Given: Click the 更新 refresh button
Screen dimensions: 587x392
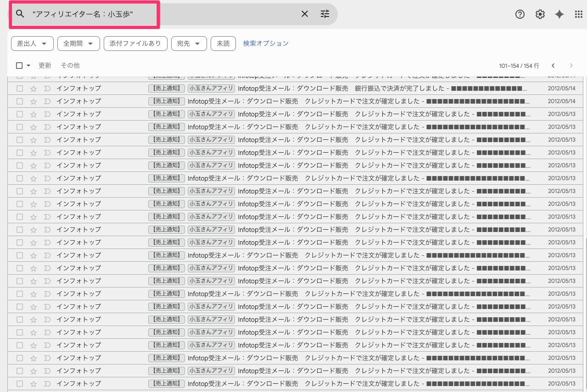Looking at the screenshot, I should pos(45,66).
